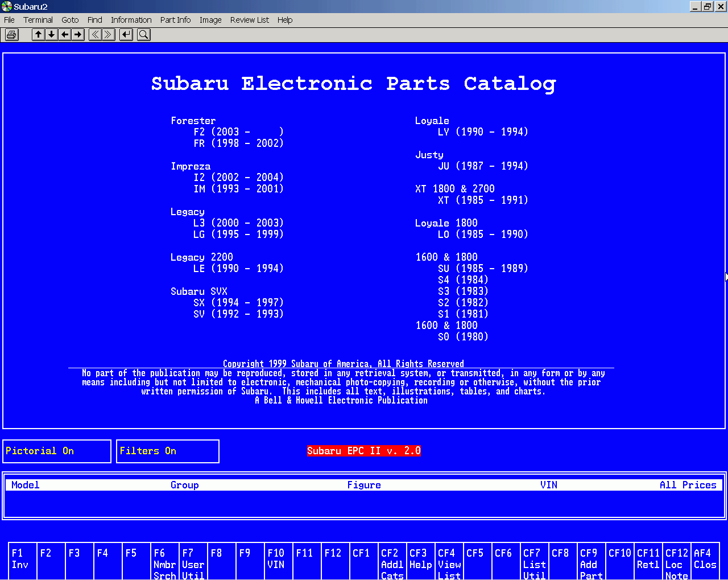Click the F2 function key button
Image resolution: width=728 pixels, height=580 pixels.
pyautogui.click(x=51, y=561)
